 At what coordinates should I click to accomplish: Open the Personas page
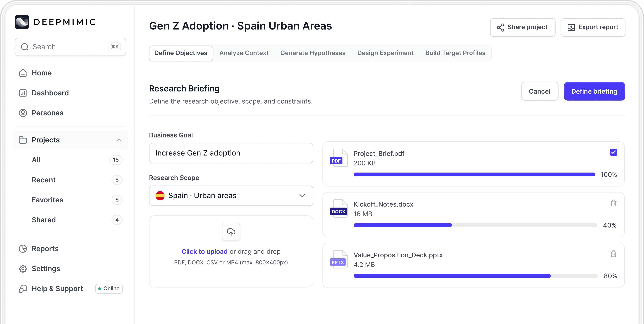tap(47, 113)
